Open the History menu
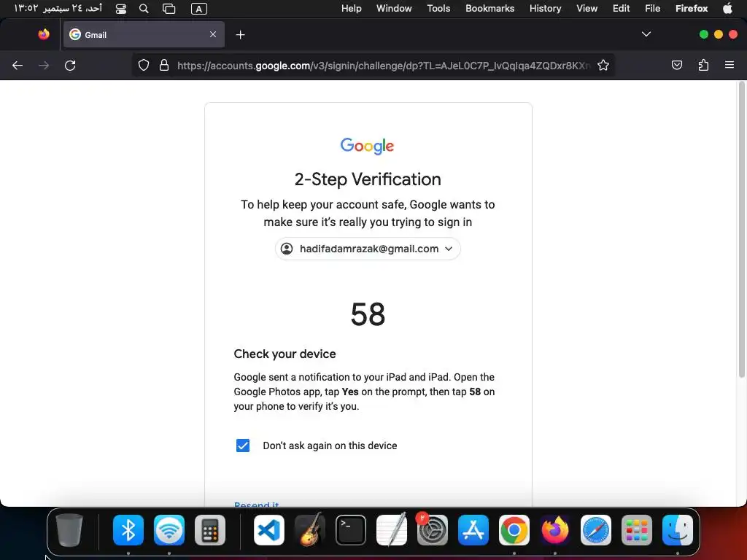747x560 pixels. click(546, 9)
